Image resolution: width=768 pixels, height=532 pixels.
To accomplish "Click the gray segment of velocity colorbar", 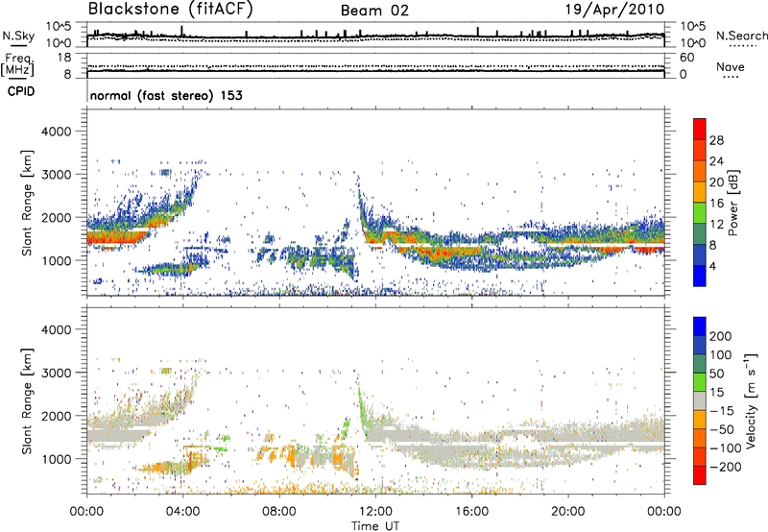I will click(700, 400).
